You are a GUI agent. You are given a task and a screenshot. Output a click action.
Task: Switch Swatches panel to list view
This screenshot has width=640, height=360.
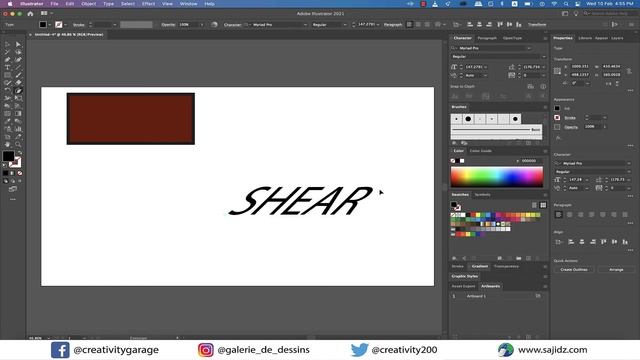(534, 205)
